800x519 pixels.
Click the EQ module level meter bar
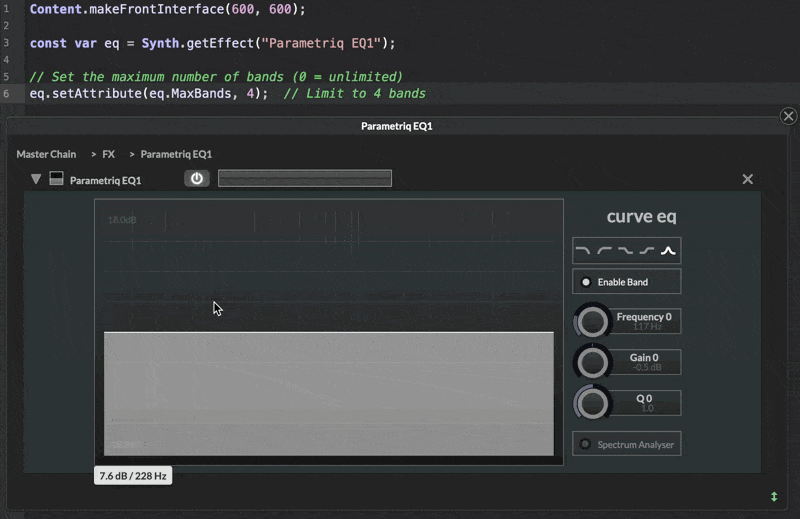pyautogui.click(x=305, y=179)
